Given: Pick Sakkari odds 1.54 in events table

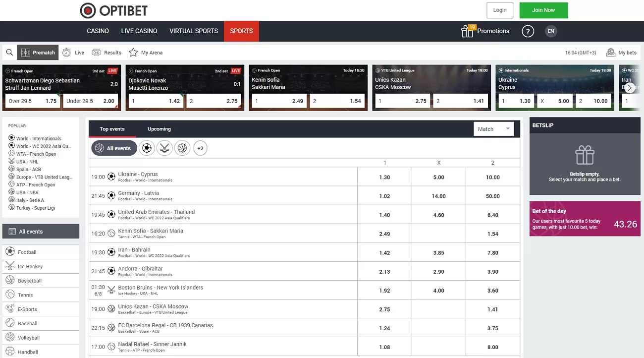Looking at the screenshot, I should [x=493, y=234].
